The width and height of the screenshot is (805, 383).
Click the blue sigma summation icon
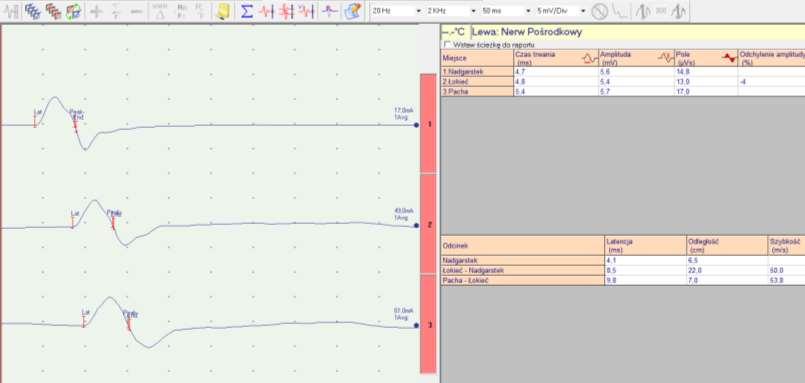click(x=247, y=11)
